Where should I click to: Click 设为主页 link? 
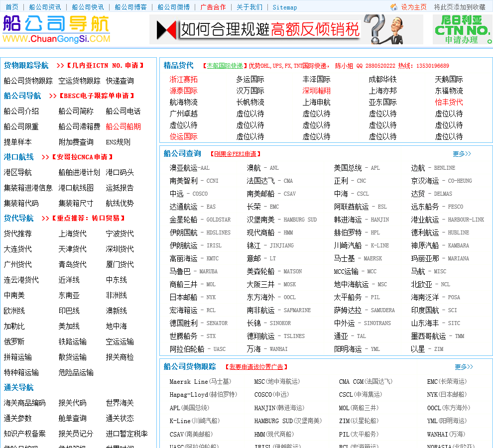413,7
